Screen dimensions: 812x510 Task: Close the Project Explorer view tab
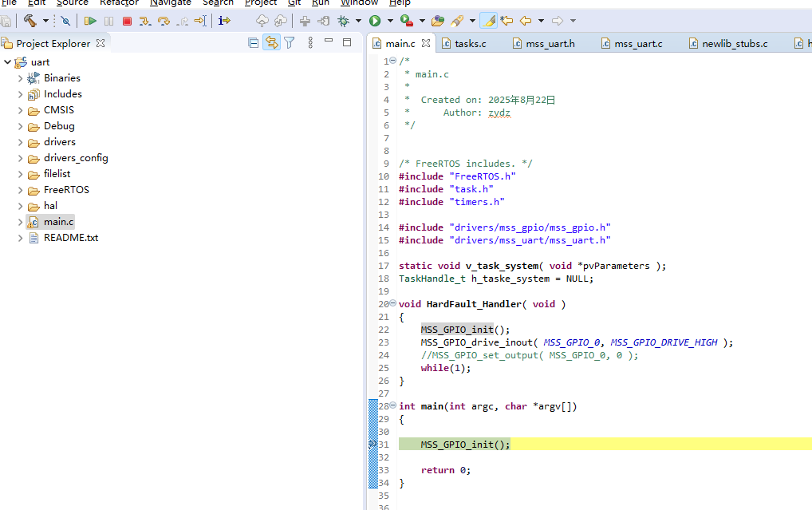pyautogui.click(x=101, y=43)
